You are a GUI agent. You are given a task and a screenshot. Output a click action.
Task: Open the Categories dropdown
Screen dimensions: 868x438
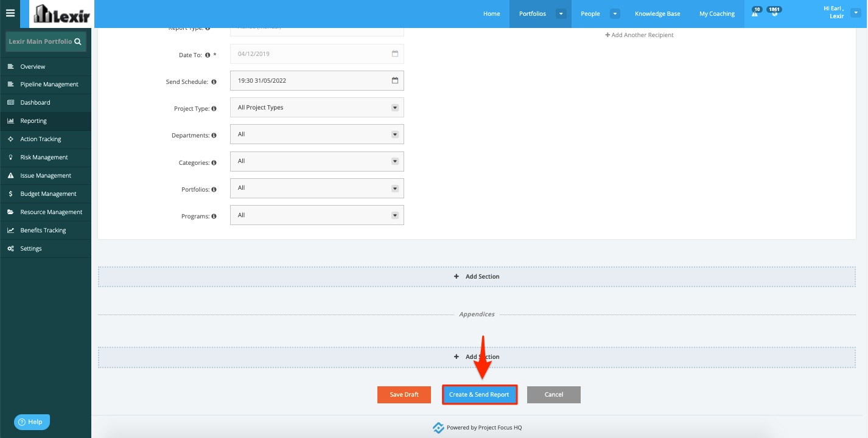tap(317, 161)
